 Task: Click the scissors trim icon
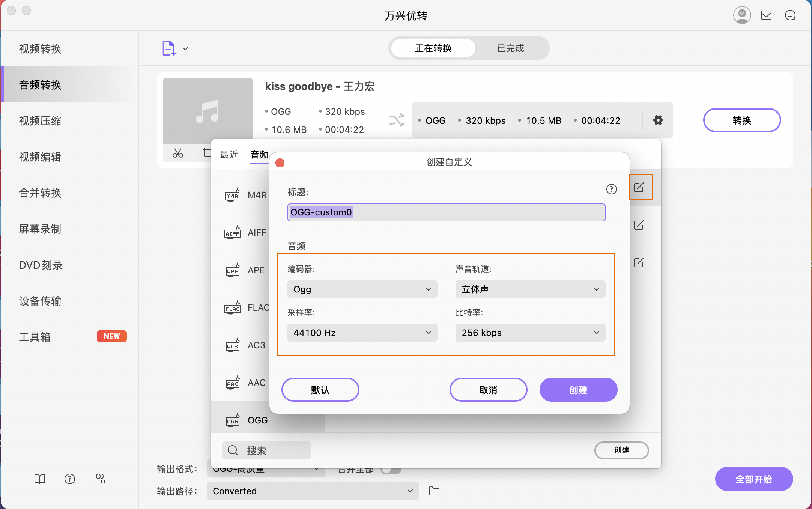click(177, 153)
